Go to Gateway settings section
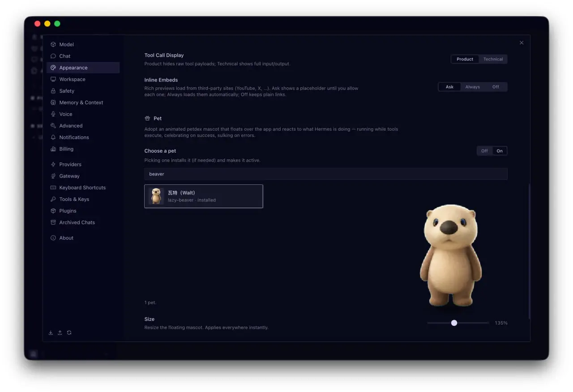573x392 pixels. tap(83, 176)
